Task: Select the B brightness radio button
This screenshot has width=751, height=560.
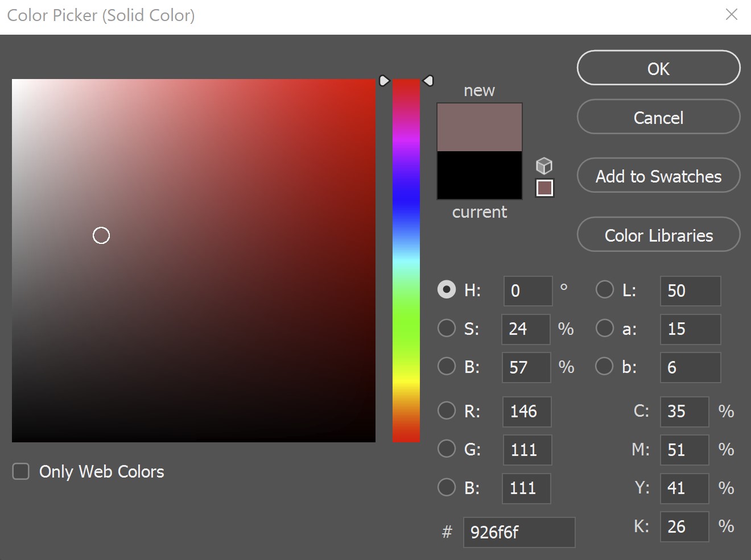Action: coord(447,367)
